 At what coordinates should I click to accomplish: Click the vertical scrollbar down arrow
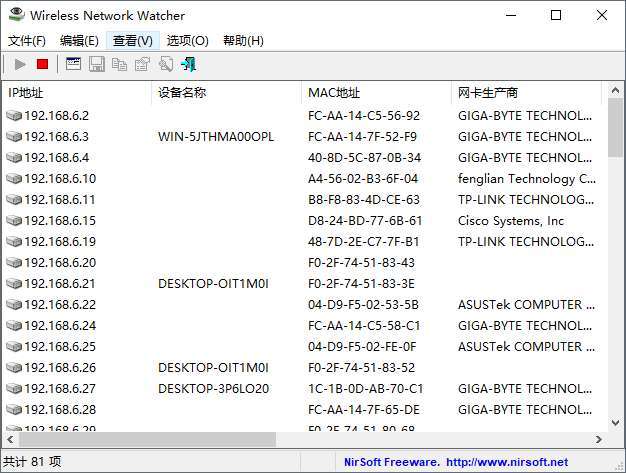[615, 422]
